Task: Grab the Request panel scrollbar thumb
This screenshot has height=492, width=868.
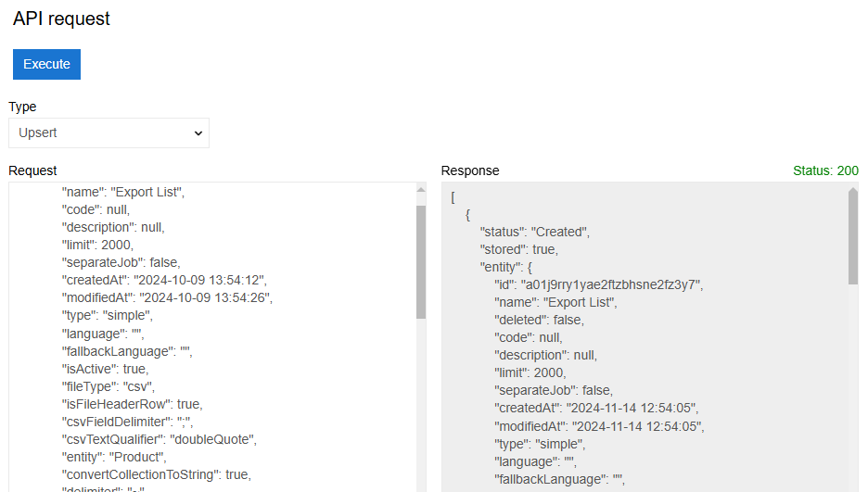Action: (421, 261)
